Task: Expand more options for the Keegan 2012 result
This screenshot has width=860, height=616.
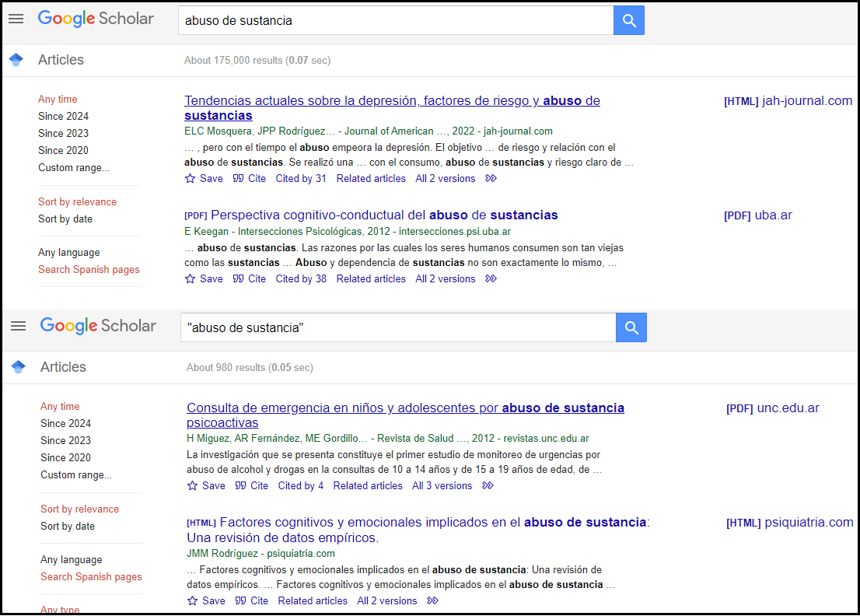Action: tap(491, 279)
